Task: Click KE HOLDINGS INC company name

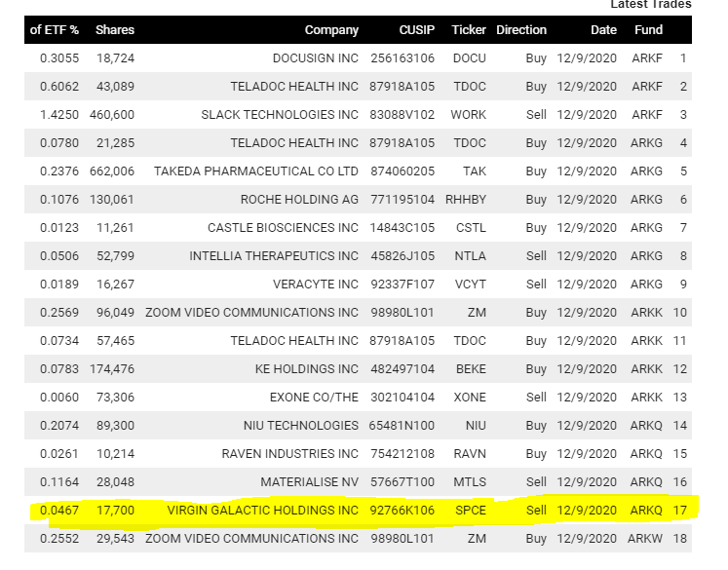Action: [x=306, y=369]
